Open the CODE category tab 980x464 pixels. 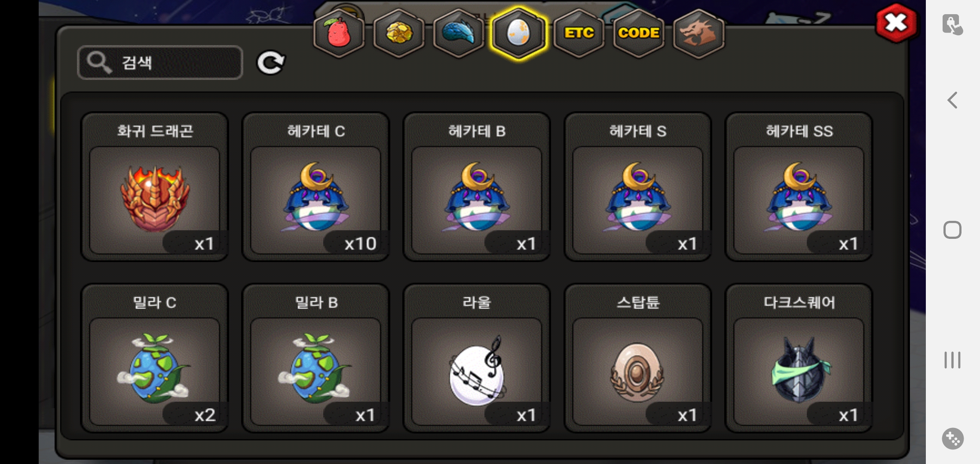(639, 34)
